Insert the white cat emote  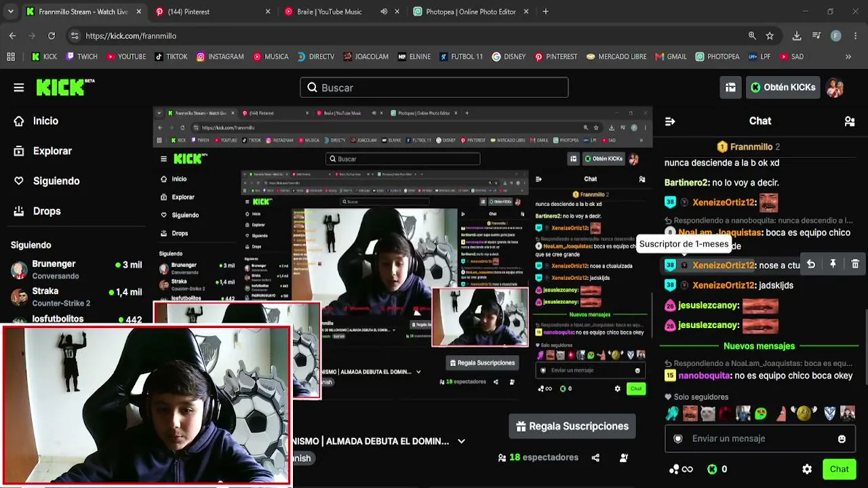[x=707, y=413]
